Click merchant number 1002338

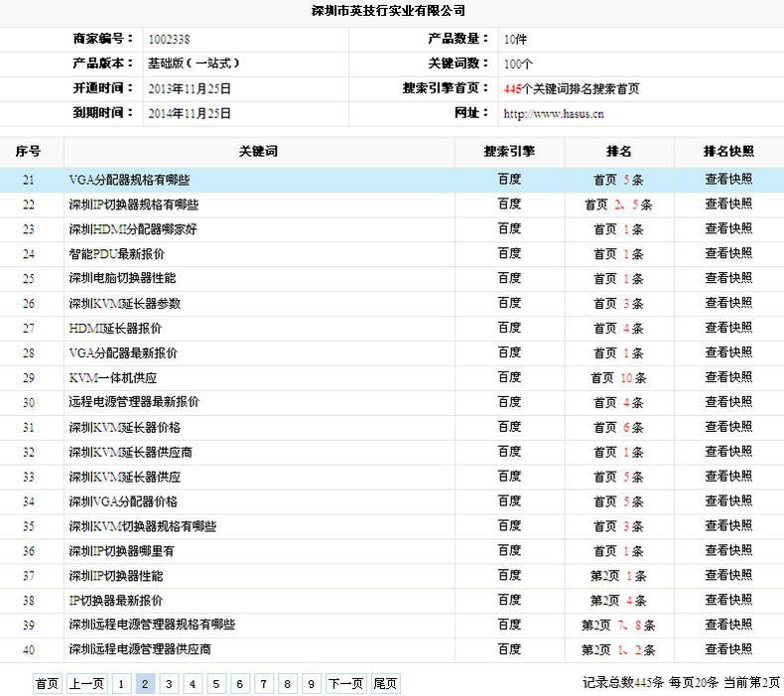pos(169,40)
